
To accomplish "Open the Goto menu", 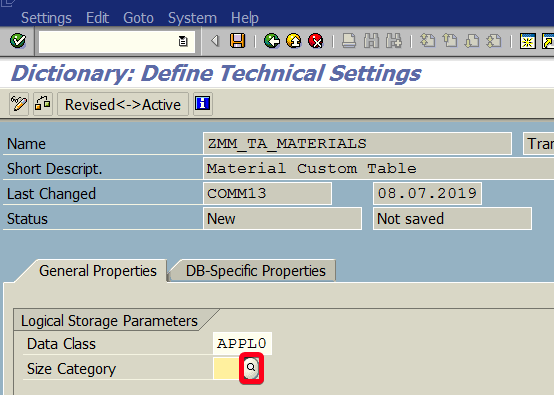I will [x=138, y=18].
